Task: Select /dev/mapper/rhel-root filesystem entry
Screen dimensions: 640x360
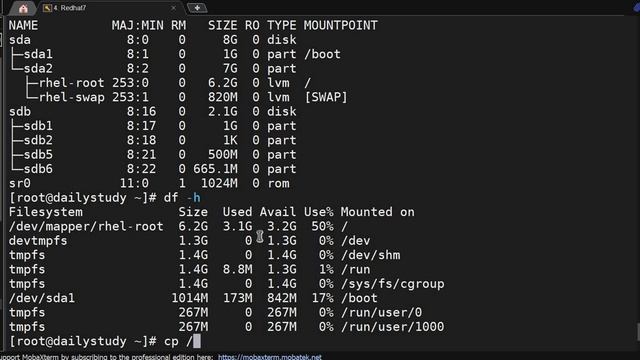Action: [86, 226]
